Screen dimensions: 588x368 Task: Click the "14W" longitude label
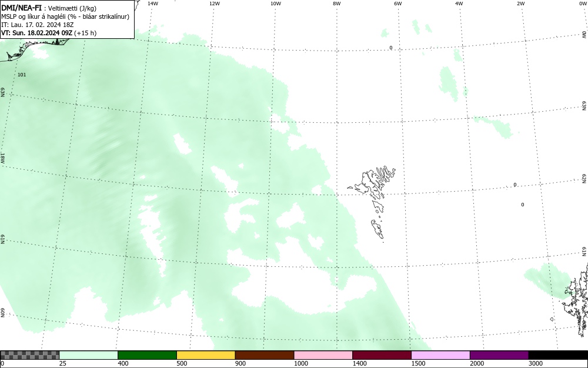[x=153, y=4]
